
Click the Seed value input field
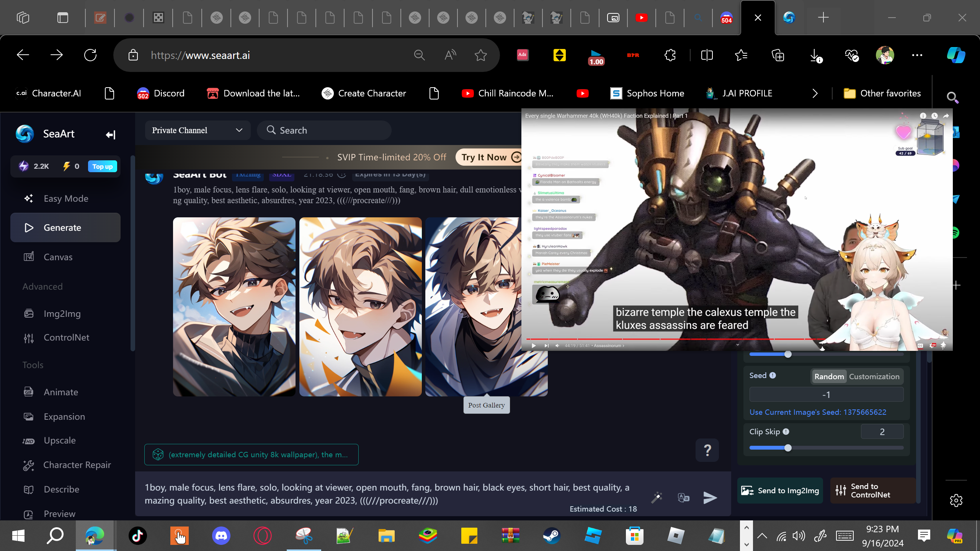pos(826,395)
